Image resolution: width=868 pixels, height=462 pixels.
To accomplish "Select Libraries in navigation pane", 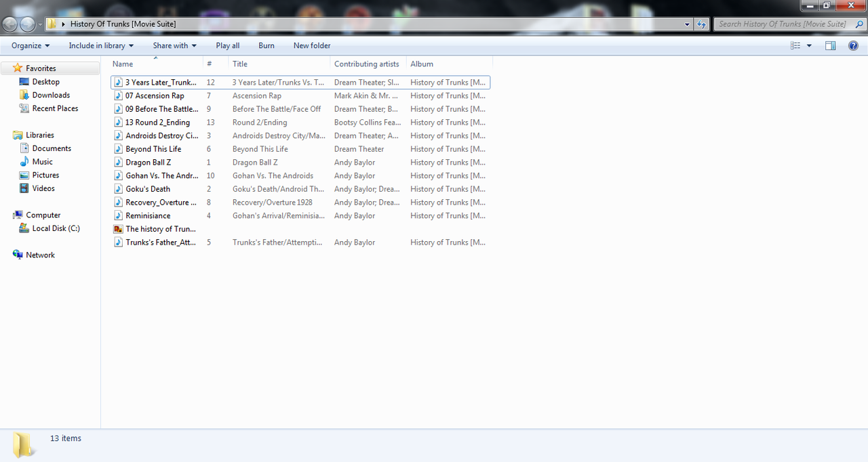I will [x=40, y=135].
